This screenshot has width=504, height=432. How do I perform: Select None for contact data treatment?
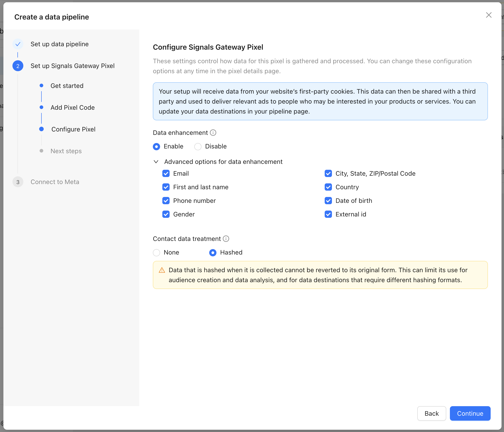(156, 252)
